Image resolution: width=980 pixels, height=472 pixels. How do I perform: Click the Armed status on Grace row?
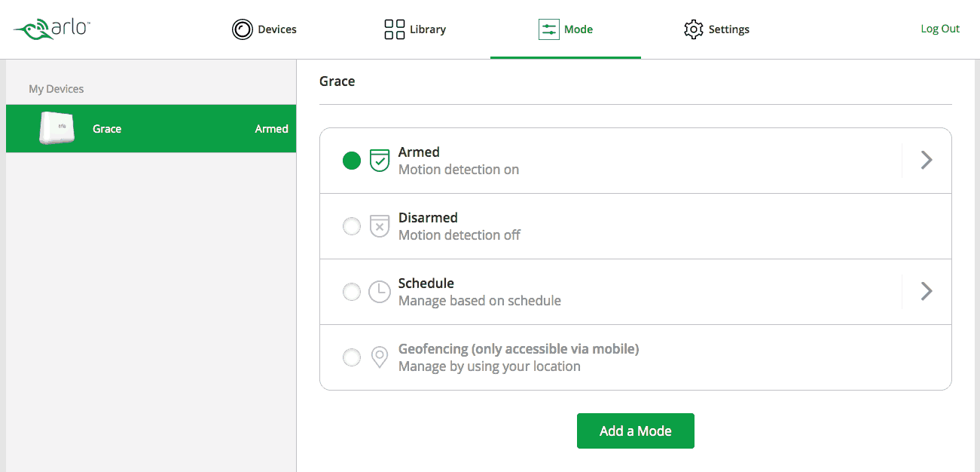(x=271, y=129)
